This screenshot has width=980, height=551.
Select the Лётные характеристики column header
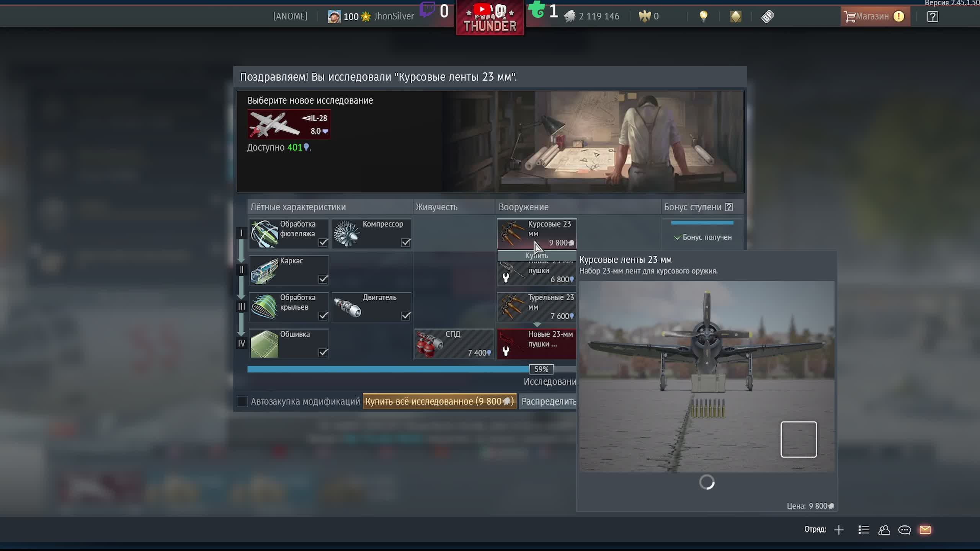(298, 207)
